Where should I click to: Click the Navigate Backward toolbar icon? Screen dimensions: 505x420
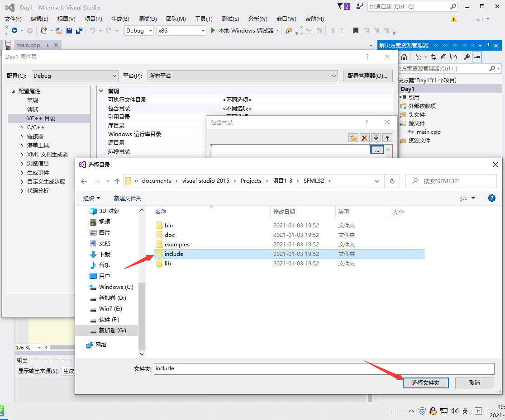click(x=14, y=31)
